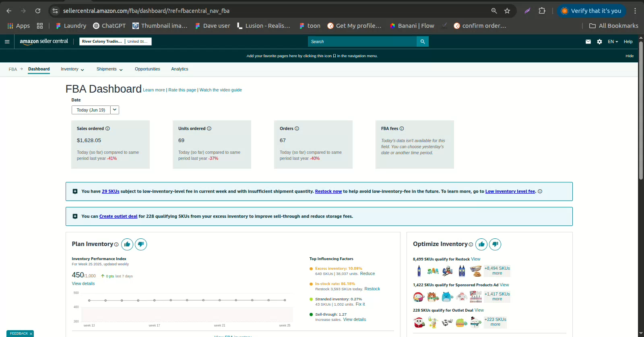Bookmark this page with star icon
The height and width of the screenshot is (337, 644).
(507, 11)
